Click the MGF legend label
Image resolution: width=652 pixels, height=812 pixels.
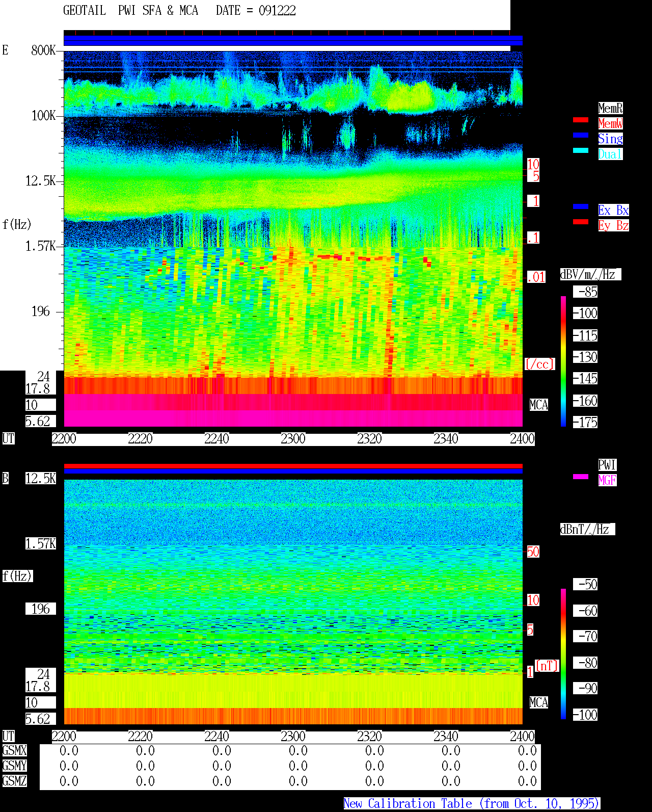(x=607, y=480)
